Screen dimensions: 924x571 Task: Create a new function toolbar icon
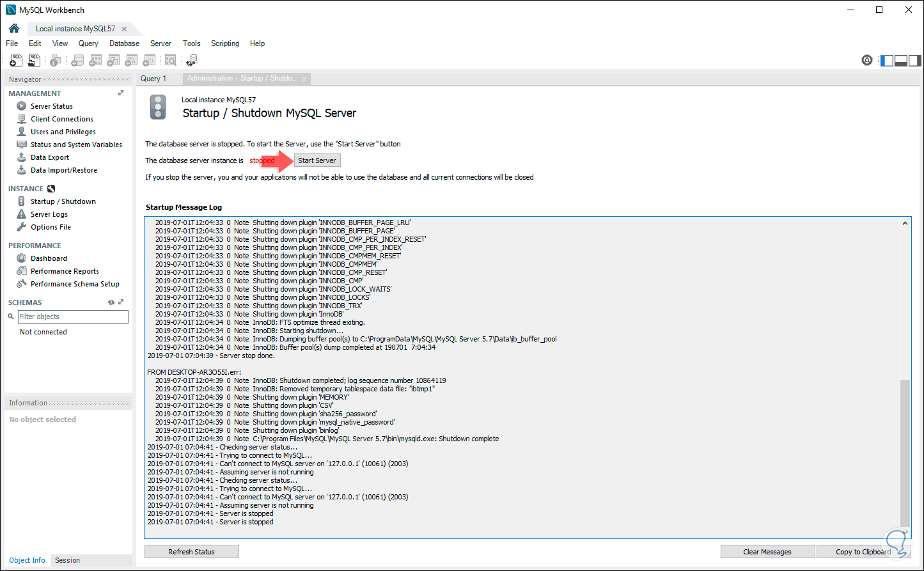tap(149, 60)
